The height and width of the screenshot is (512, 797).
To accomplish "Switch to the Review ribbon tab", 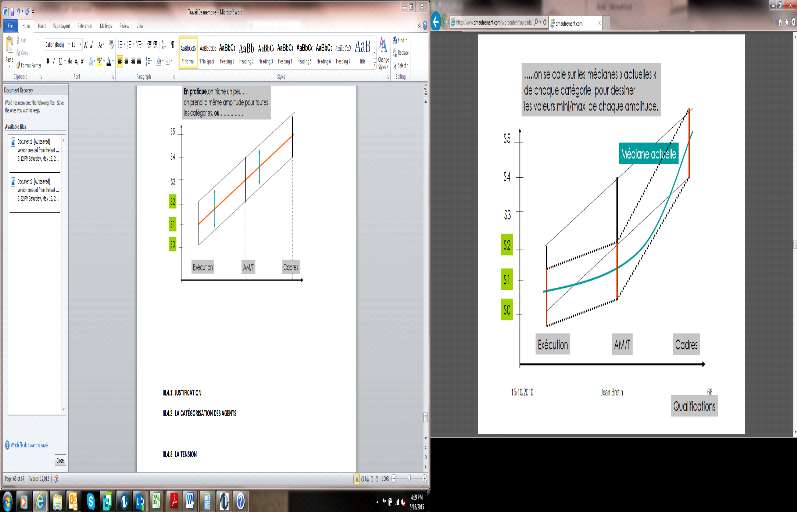I will pyautogui.click(x=124, y=25).
